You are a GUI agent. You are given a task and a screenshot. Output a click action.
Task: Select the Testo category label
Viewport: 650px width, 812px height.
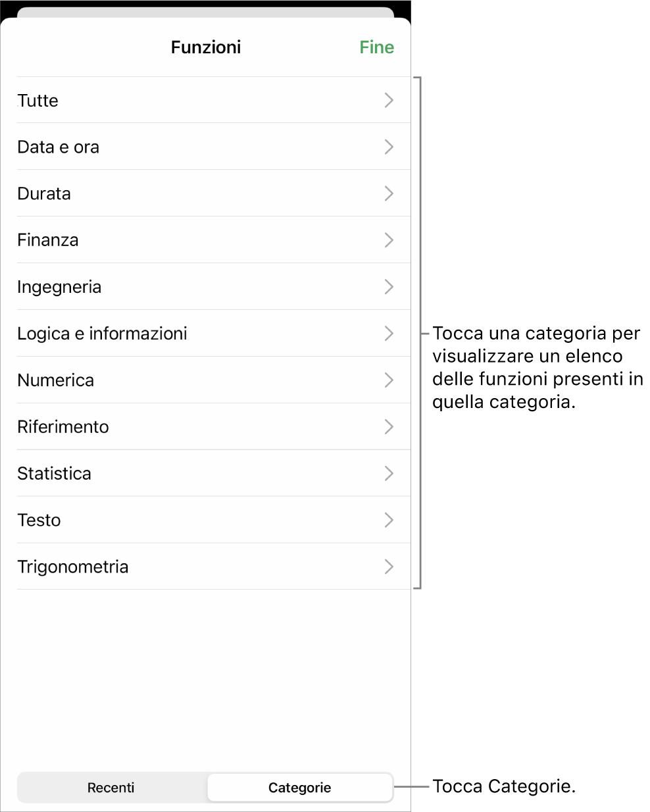click(x=39, y=520)
